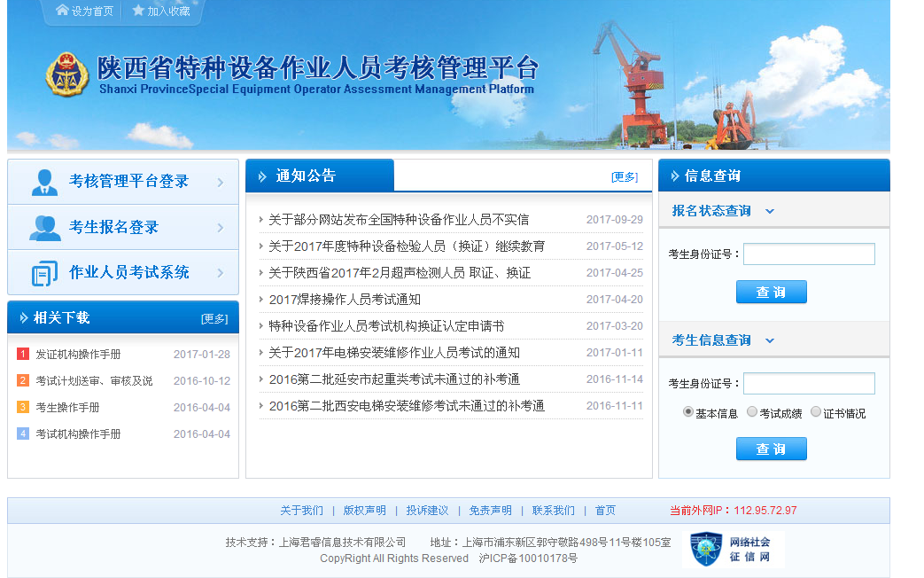Click the home icon beside 设为首页
The height and width of the screenshot is (578, 924).
click(x=62, y=11)
